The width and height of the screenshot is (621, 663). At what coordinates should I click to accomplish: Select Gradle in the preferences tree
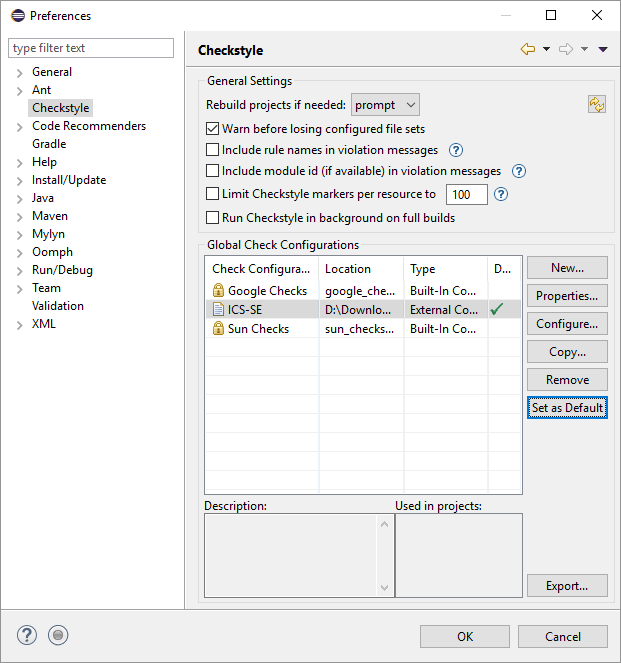[49, 144]
